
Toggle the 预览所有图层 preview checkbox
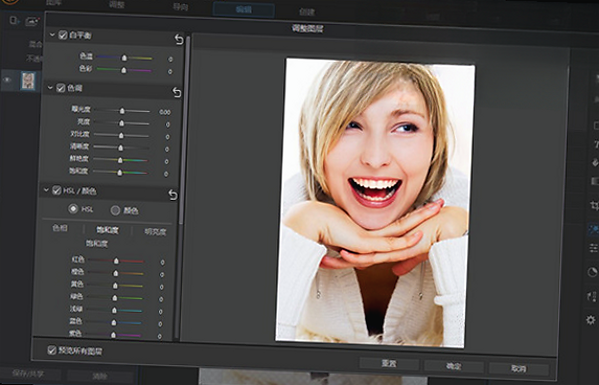point(52,350)
